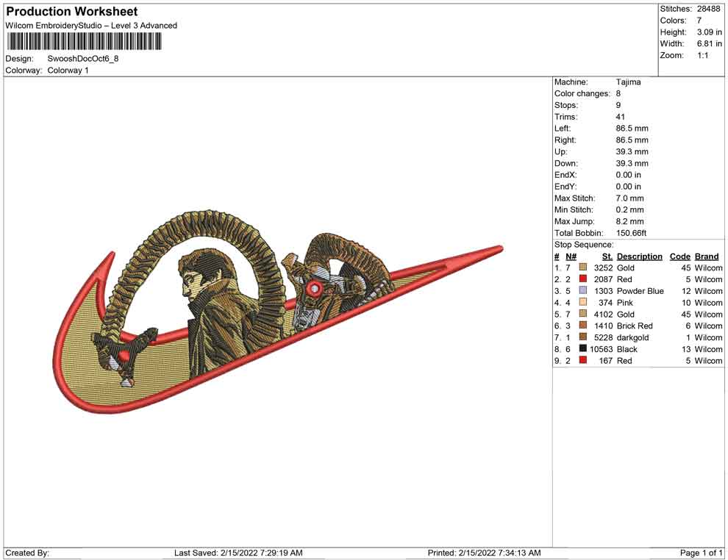Image resolution: width=728 pixels, height=560 pixels.
Task: Click the 'Brick Red' description text
Action: pyautogui.click(x=635, y=326)
